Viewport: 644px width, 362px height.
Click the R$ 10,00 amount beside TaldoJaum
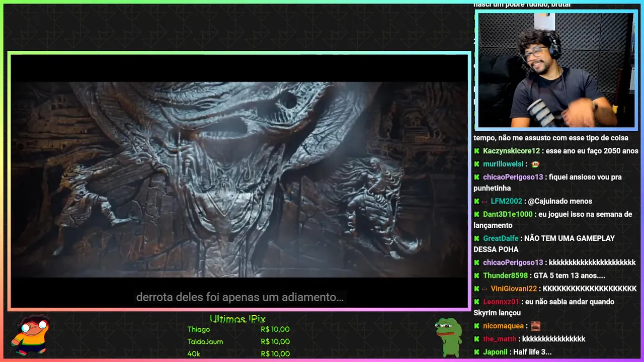[275, 341]
